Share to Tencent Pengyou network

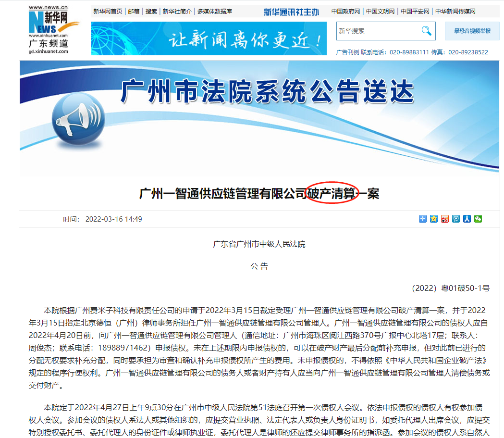click(x=456, y=219)
